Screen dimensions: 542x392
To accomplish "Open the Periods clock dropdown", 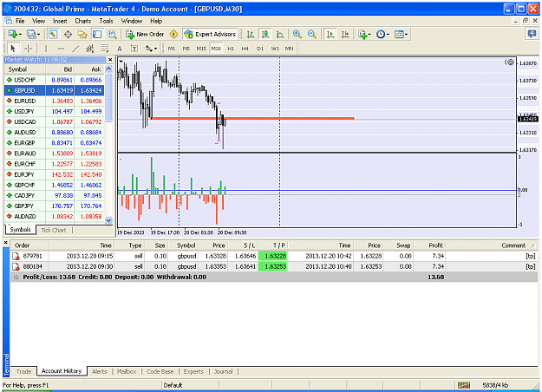I will click(382, 34).
